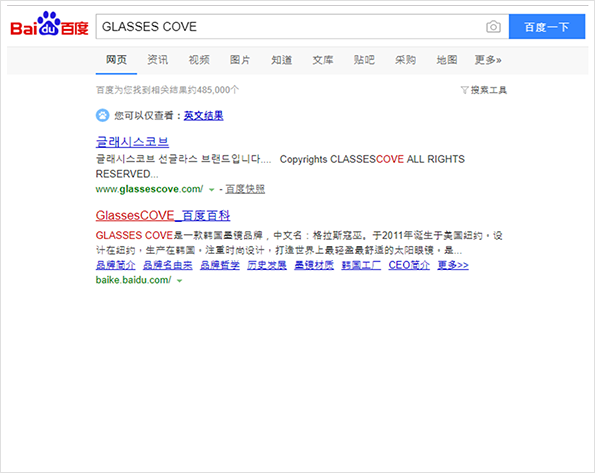Open the 贴吧 tab
595x473 pixels.
364,60
